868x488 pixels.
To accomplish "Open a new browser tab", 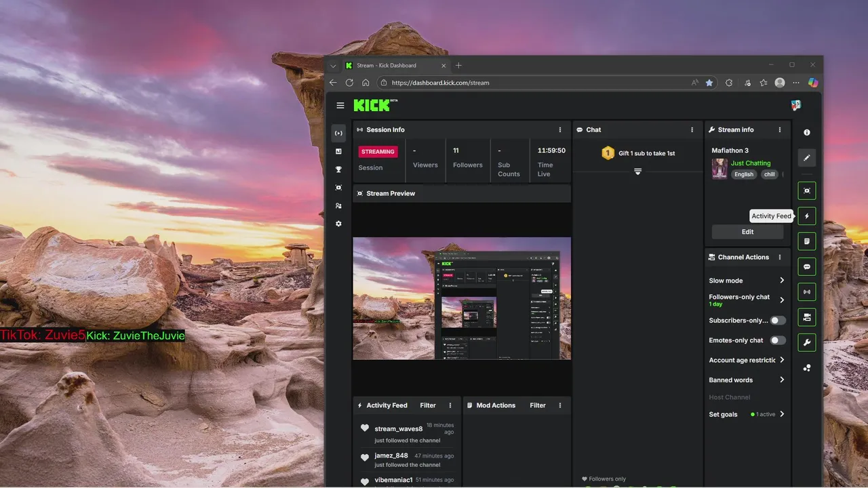I will pyautogui.click(x=458, y=66).
